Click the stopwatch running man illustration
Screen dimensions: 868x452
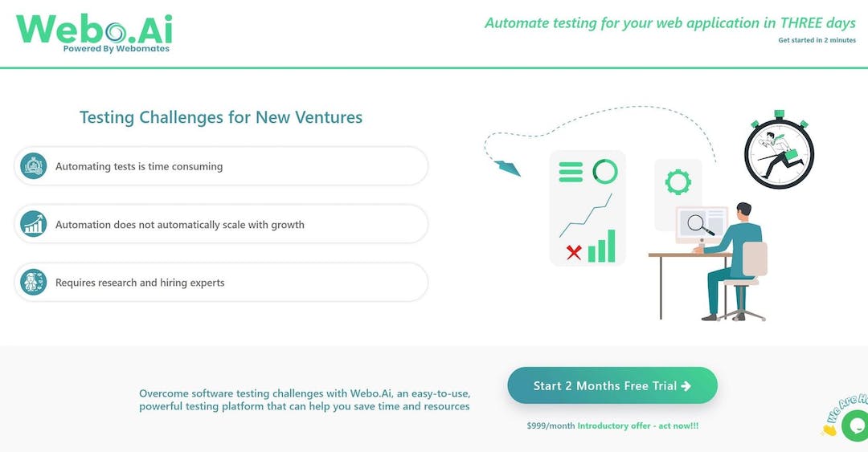click(x=780, y=150)
